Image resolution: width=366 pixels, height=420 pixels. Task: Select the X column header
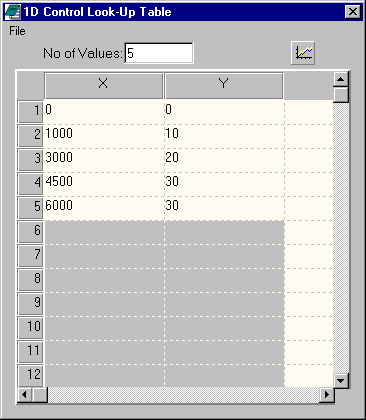point(104,85)
